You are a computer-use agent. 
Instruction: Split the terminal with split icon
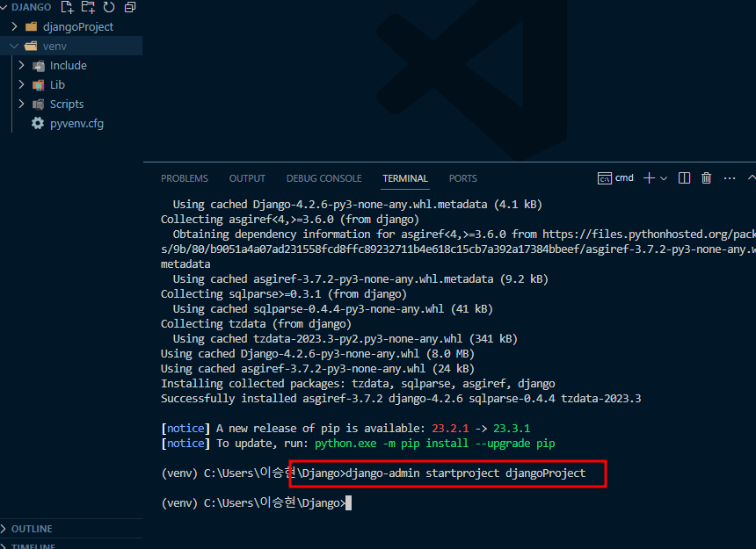pyautogui.click(x=684, y=178)
